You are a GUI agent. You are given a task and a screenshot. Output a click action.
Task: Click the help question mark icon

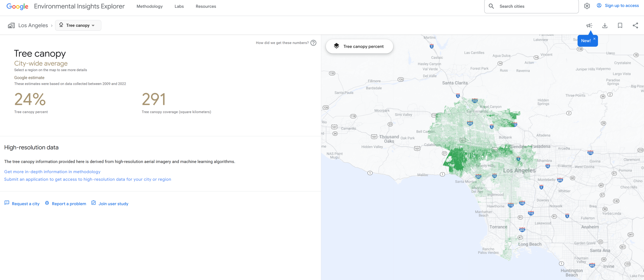pos(313,43)
